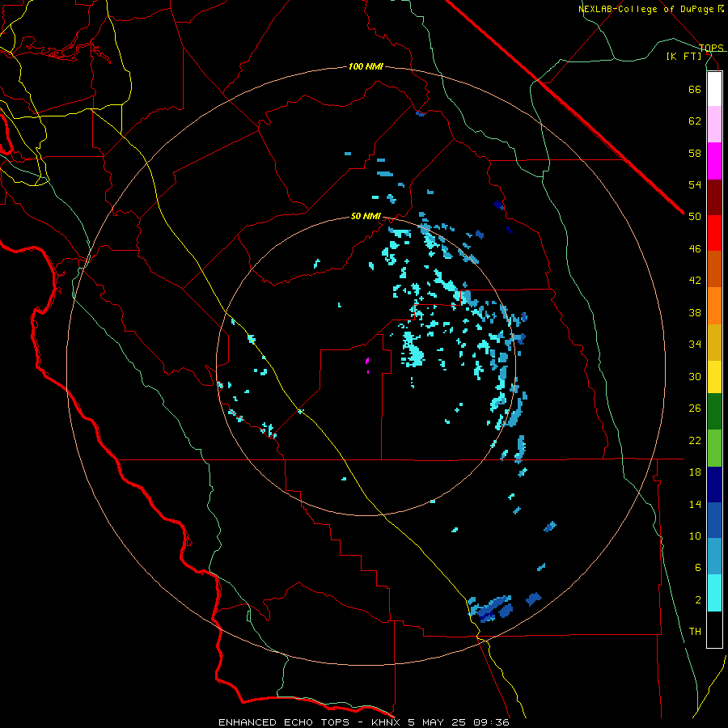Image resolution: width=728 pixels, height=728 pixels.
Task: Click the '5 MAY 25 09:36' timestamp
Action: (459, 722)
